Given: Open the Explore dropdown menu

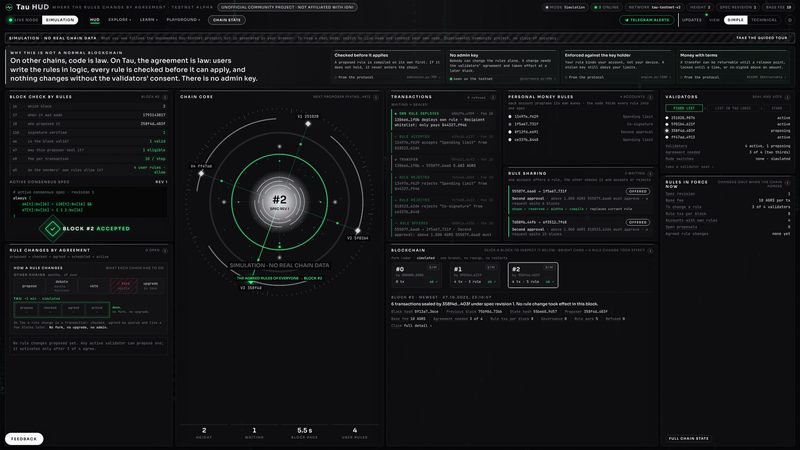Looking at the screenshot, I should [119, 20].
